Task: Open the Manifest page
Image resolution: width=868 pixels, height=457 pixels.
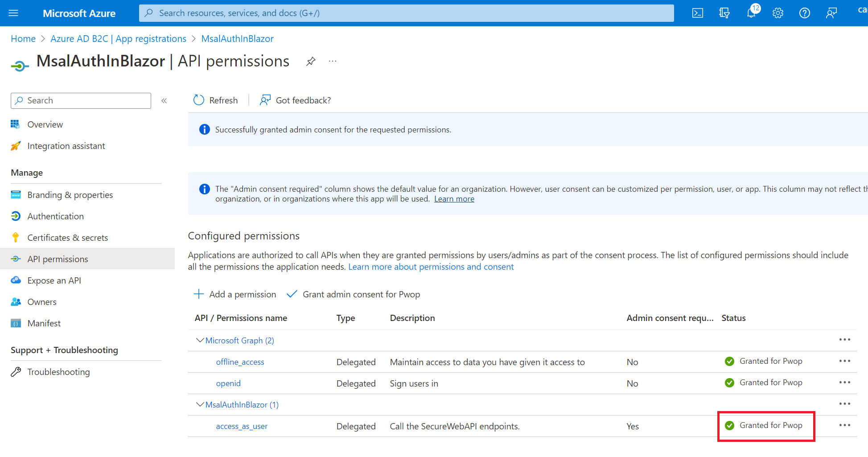Action: click(44, 323)
